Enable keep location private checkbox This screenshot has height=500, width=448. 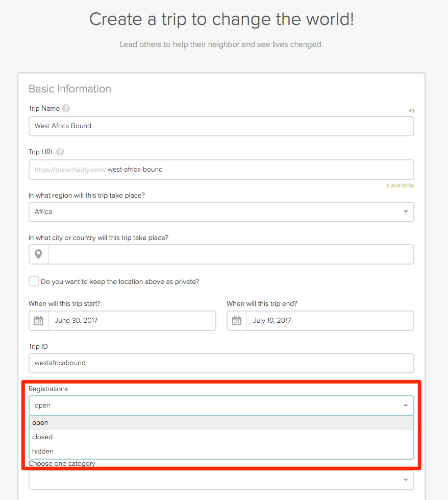click(34, 281)
